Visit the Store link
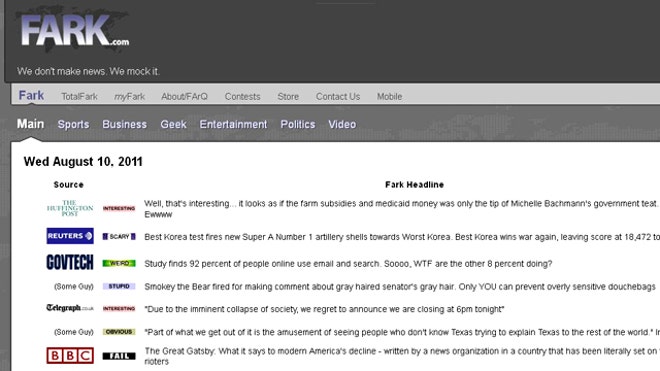660x371 pixels. [x=288, y=96]
